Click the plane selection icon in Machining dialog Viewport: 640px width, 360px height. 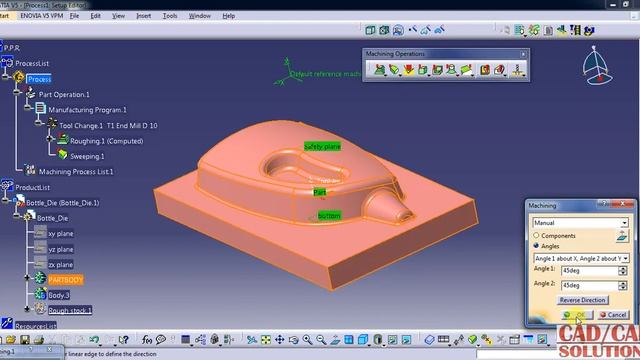622,236
